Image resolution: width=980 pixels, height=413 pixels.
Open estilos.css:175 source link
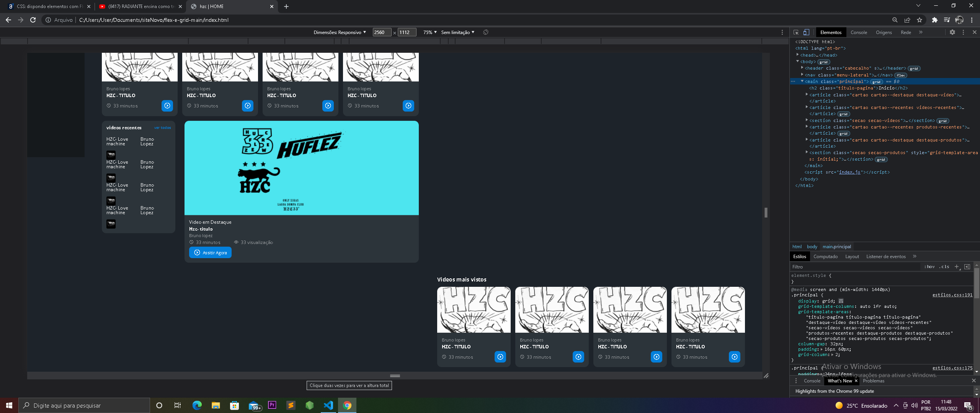952,368
